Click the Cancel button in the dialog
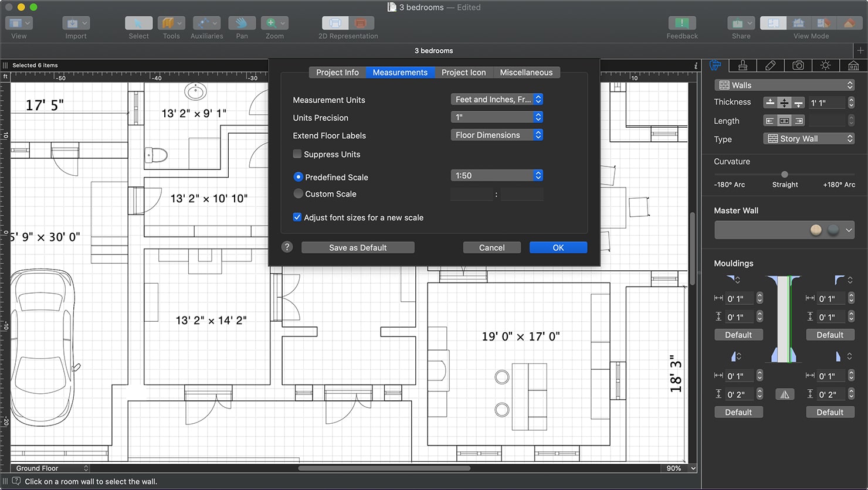 click(x=491, y=247)
